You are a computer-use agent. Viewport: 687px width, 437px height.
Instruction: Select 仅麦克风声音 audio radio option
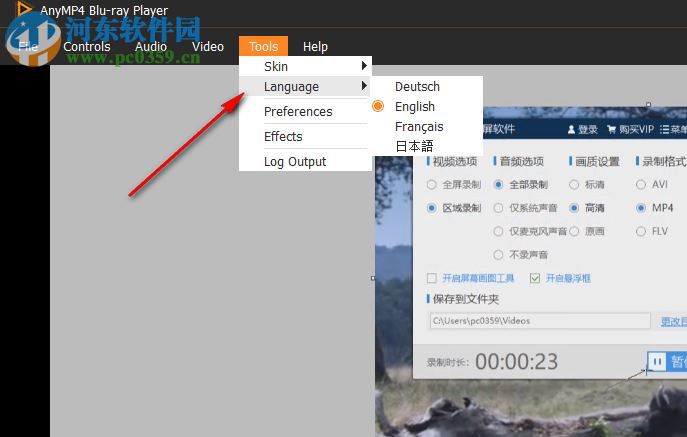[498, 231]
